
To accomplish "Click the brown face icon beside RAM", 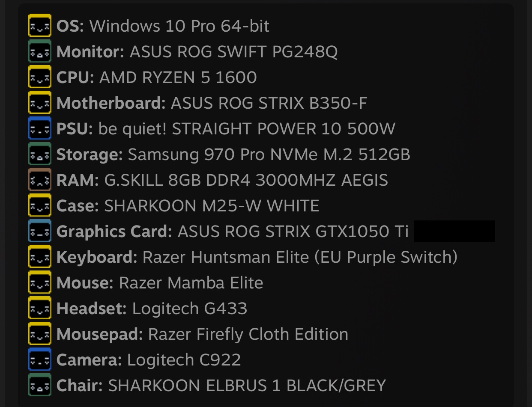I will (x=40, y=179).
